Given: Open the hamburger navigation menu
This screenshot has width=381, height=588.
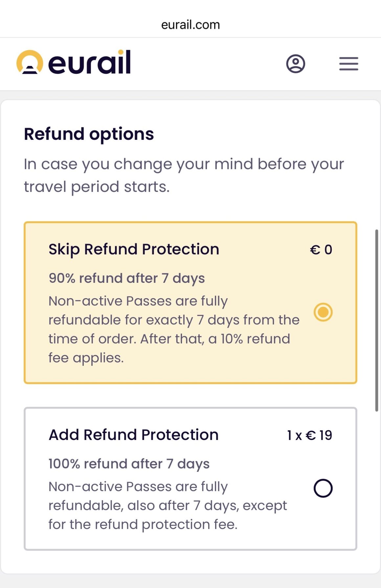Looking at the screenshot, I should click(348, 64).
